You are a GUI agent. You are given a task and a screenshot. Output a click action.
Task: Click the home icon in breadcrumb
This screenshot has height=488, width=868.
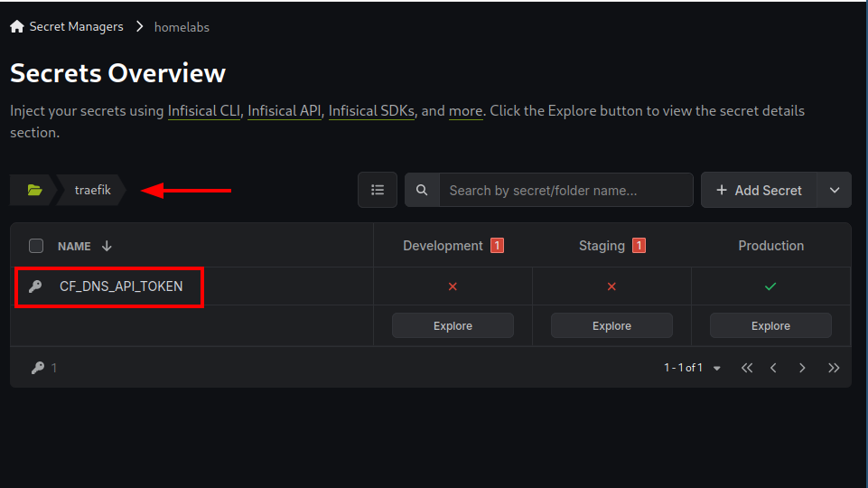(x=17, y=26)
